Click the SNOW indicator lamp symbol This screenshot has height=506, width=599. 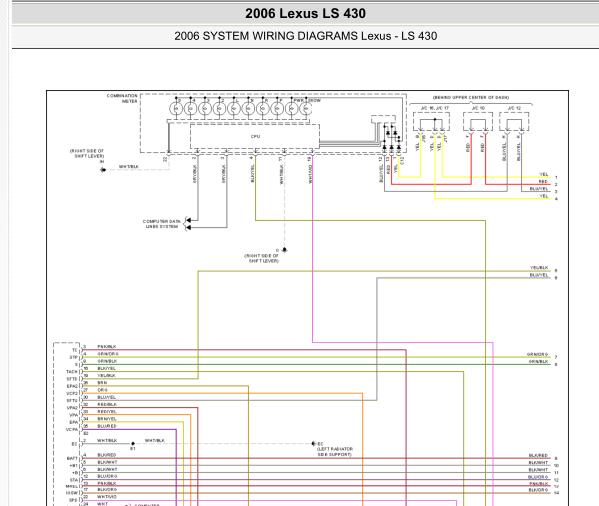306,109
